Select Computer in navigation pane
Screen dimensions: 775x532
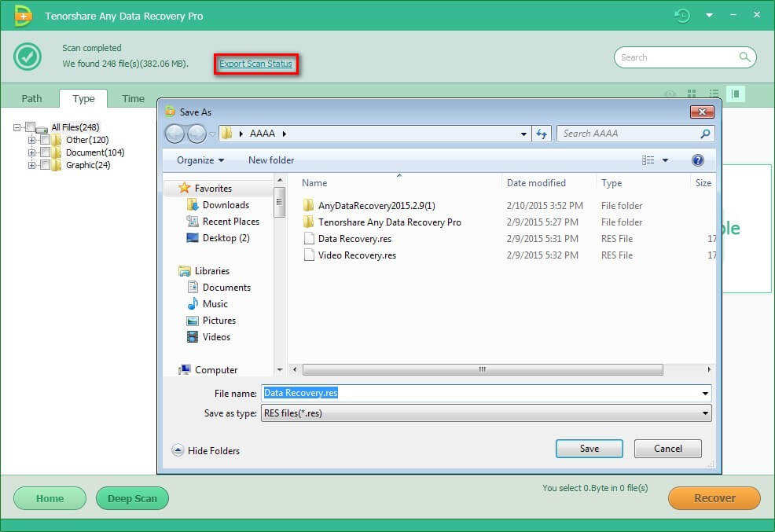tap(216, 370)
